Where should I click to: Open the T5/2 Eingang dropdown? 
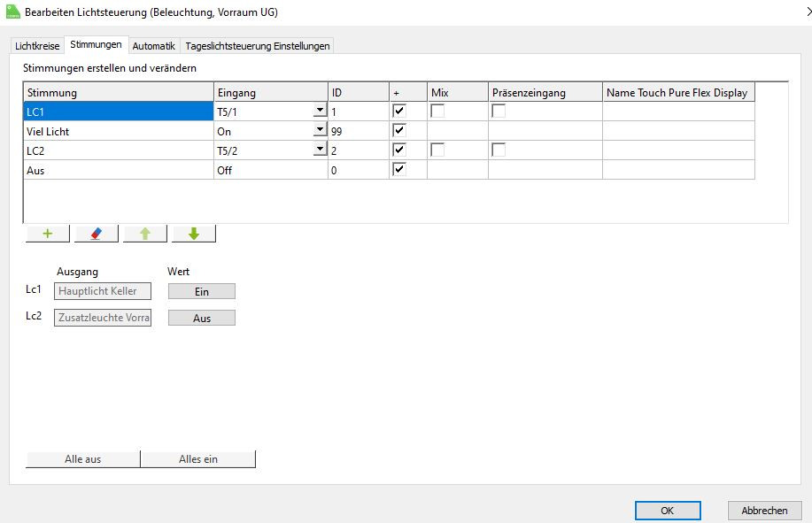click(319, 150)
